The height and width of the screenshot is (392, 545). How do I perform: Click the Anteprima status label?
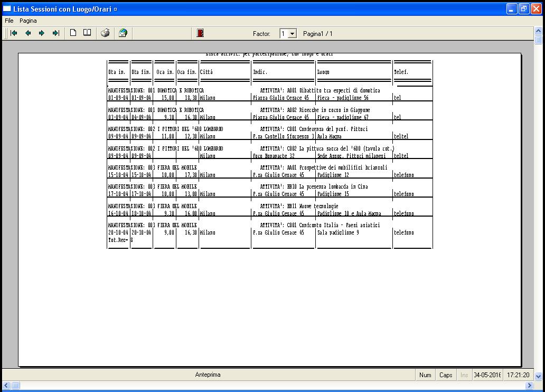[x=208, y=375]
